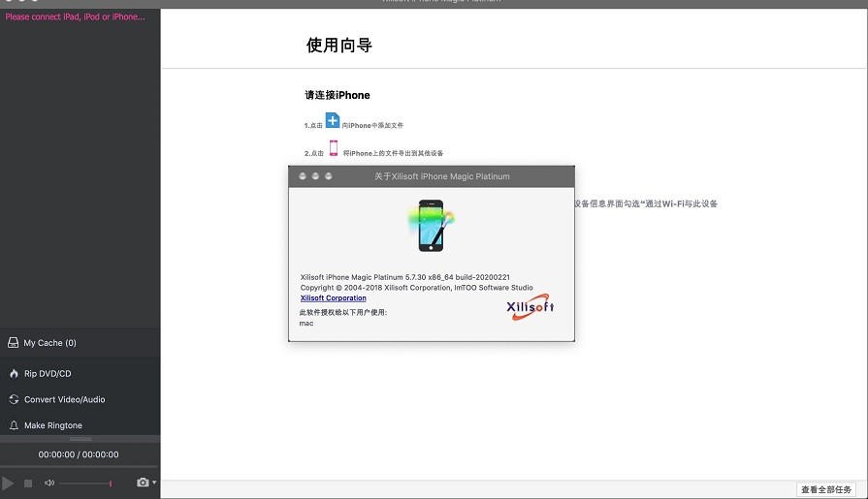The height and width of the screenshot is (499, 868).
Task: Click the Copyright 2004-2018 Xilisoft Corporation line
Action: (x=417, y=288)
